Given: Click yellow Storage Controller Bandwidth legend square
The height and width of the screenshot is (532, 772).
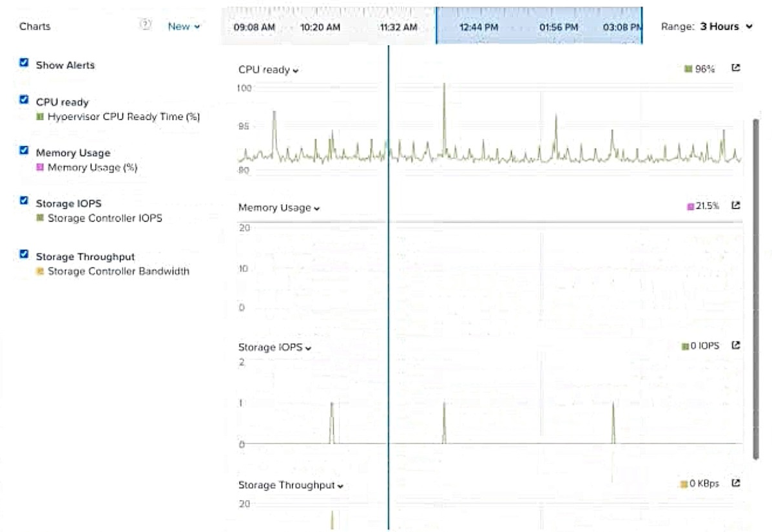Looking at the screenshot, I should [x=39, y=271].
